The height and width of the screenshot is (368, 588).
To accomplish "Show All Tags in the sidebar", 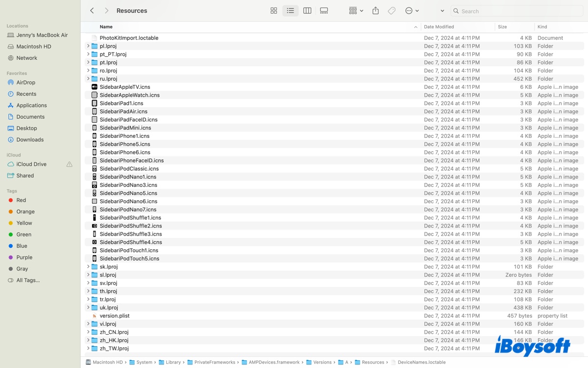I will 28,280.
